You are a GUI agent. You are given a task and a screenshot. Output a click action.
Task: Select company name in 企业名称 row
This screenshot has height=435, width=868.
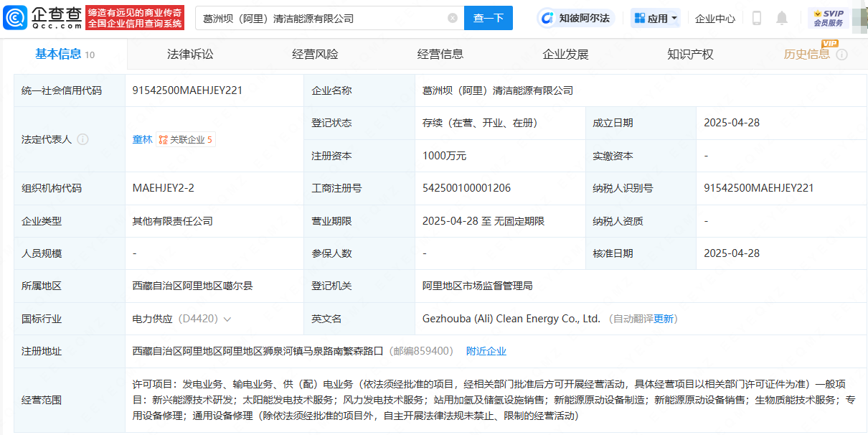click(x=498, y=90)
